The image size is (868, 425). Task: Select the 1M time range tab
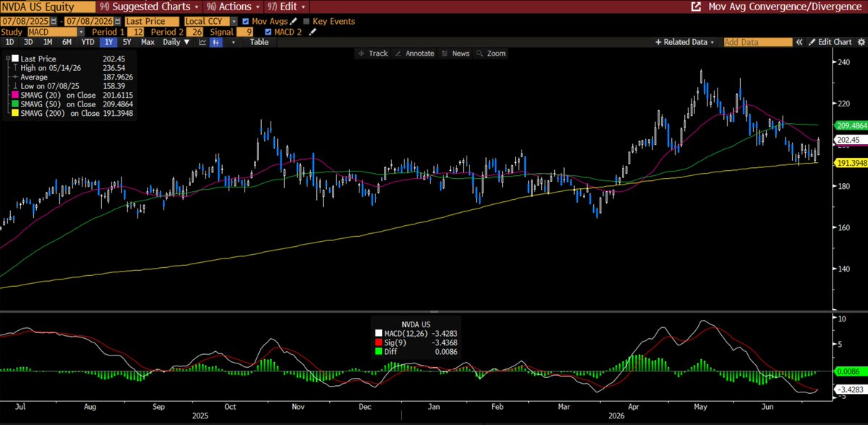(x=47, y=42)
